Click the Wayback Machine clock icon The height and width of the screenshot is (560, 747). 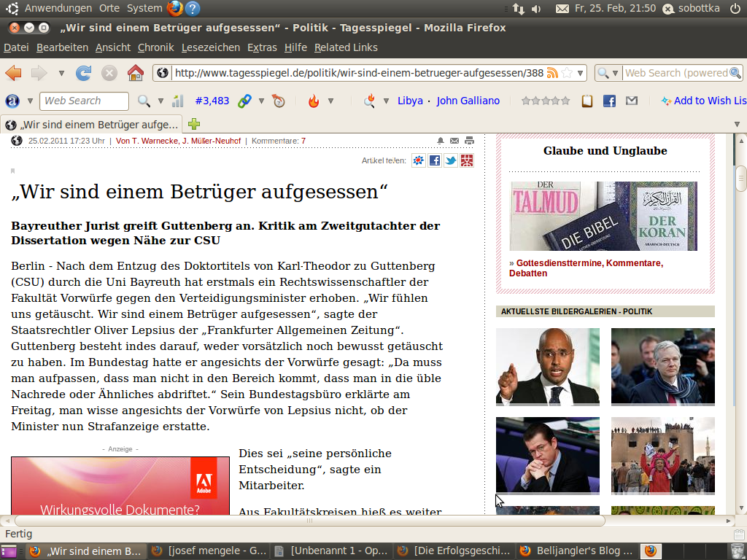(278, 101)
